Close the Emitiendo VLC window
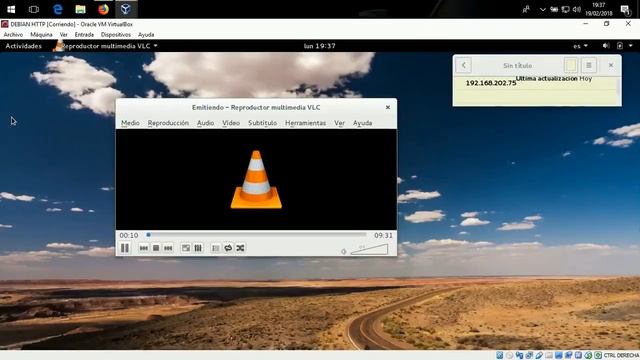 point(388,107)
